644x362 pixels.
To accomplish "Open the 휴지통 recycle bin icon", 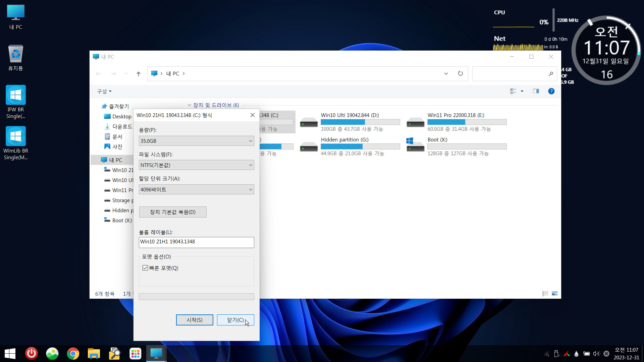I will coord(16,58).
